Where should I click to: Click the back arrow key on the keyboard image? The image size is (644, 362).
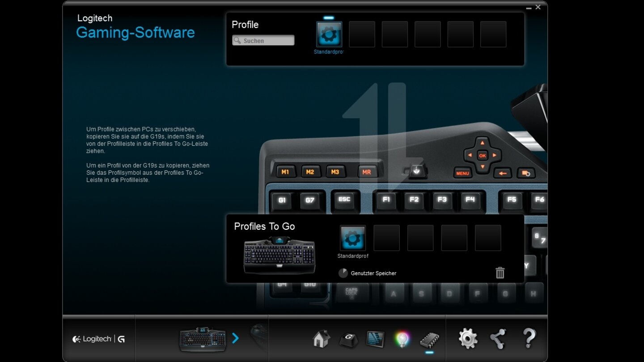[502, 173]
